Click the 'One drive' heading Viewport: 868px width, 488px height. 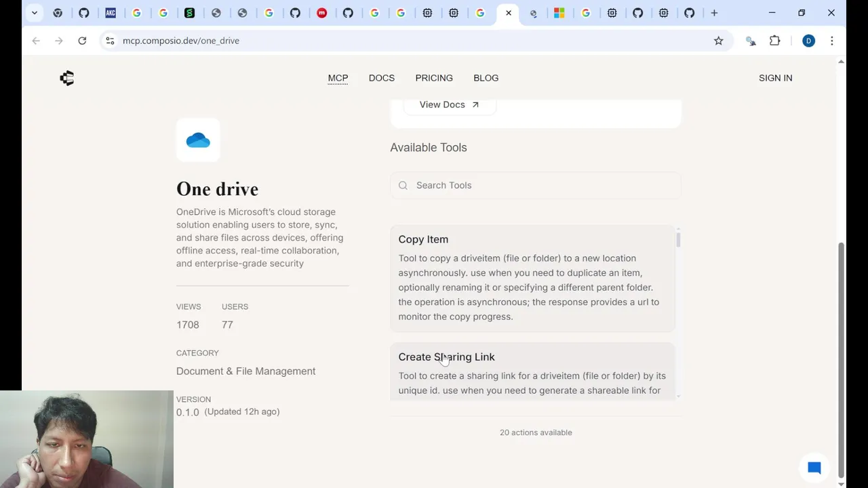click(217, 189)
